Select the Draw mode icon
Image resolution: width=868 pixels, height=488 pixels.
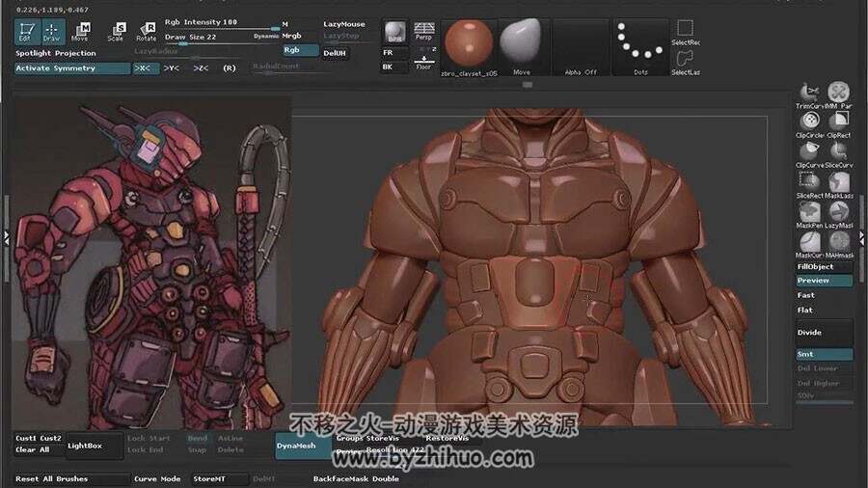pos(52,32)
